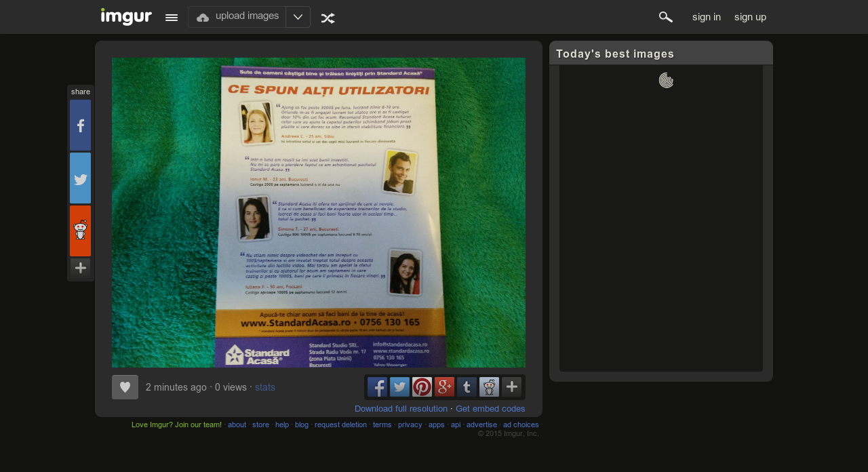
Task: Click Google Plus icon below image
Action: pyautogui.click(x=445, y=387)
